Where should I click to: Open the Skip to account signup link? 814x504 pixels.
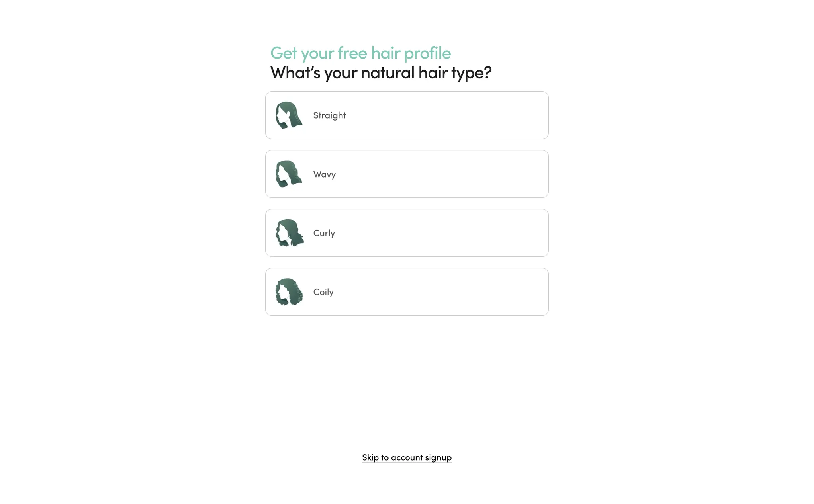tap(407, 458)
